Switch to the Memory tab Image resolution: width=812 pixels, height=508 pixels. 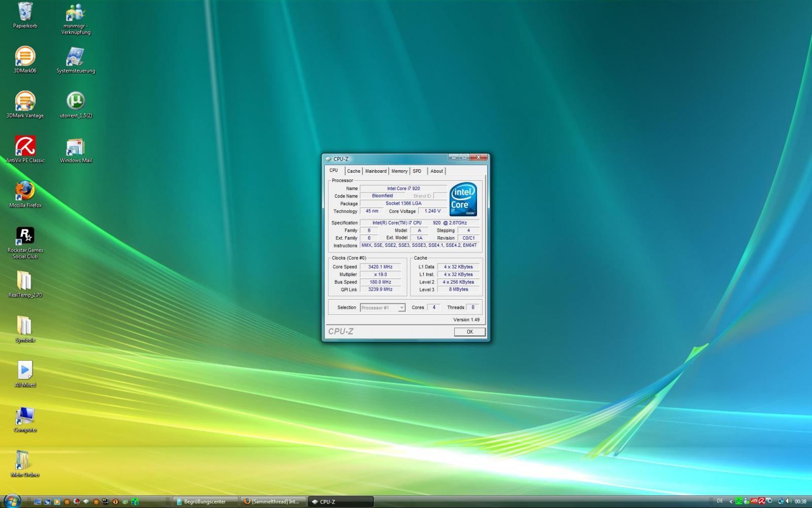[x=399, y=171]
